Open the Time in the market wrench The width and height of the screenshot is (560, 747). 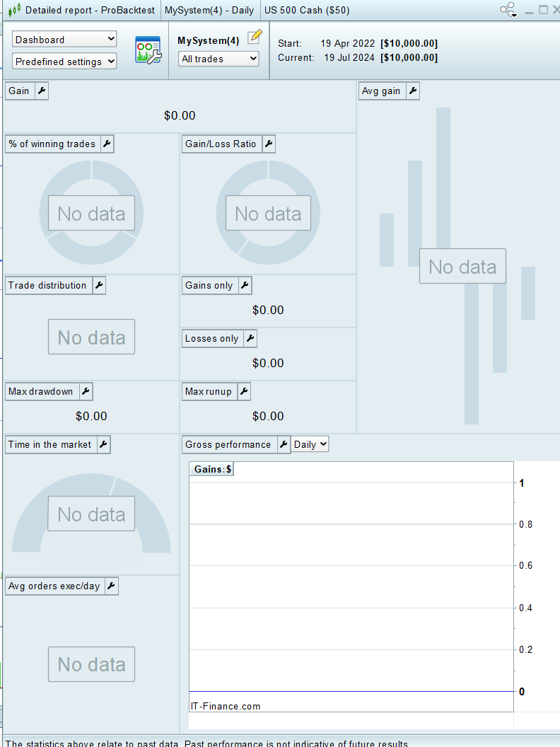(x=103, y=444)
